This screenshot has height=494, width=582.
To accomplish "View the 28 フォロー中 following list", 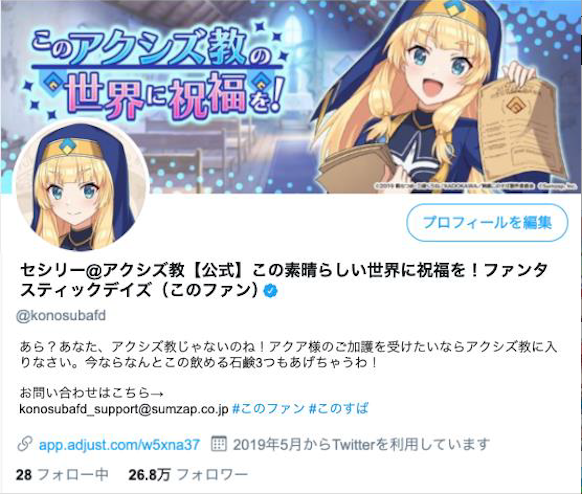I will pyautogui.click(x=62, y=475).
